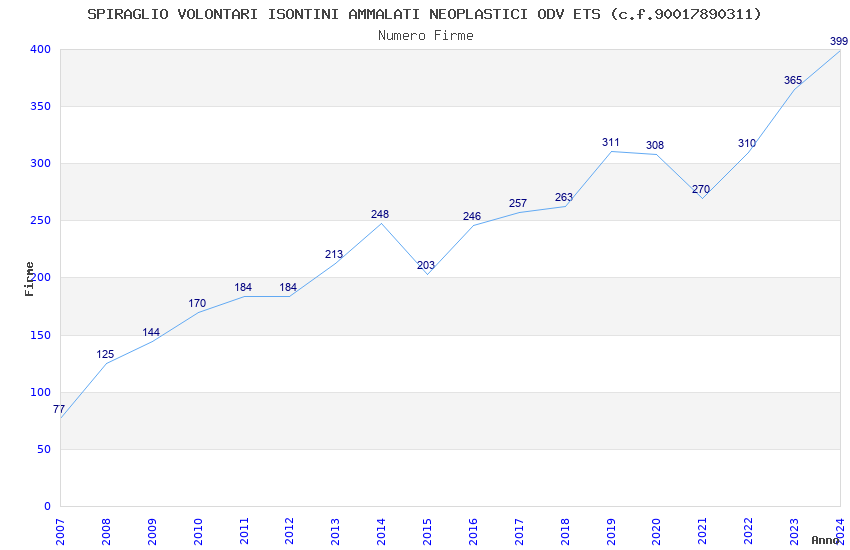Click the y-axis tick 350

(40, 106)
